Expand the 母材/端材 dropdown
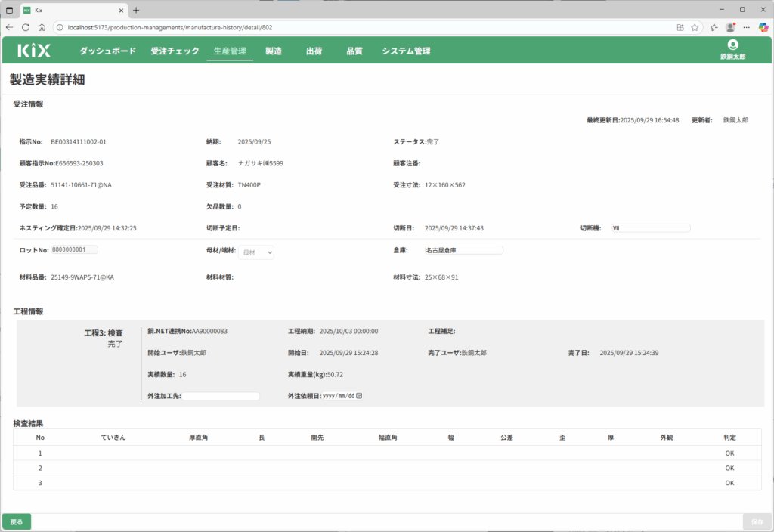The width and height of the screenshot is (774, 532). (256, 253)
